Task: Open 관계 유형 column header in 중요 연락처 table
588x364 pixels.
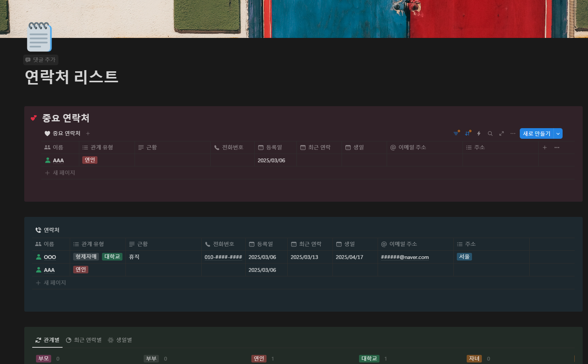Action: point(107,147)
